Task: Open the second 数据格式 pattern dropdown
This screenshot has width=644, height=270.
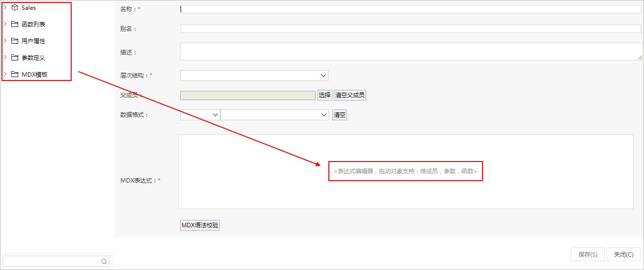Action: (x=274, y=115)
